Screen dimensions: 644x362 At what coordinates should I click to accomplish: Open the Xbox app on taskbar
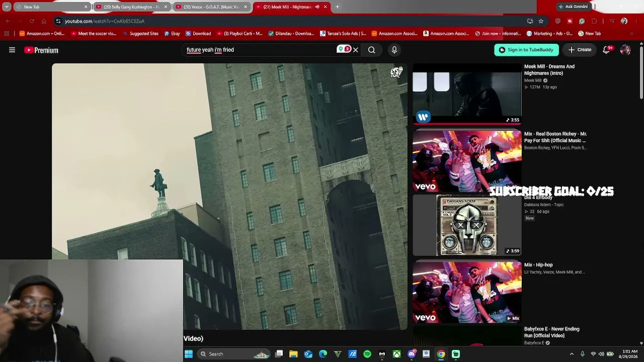tap(397, 354)
